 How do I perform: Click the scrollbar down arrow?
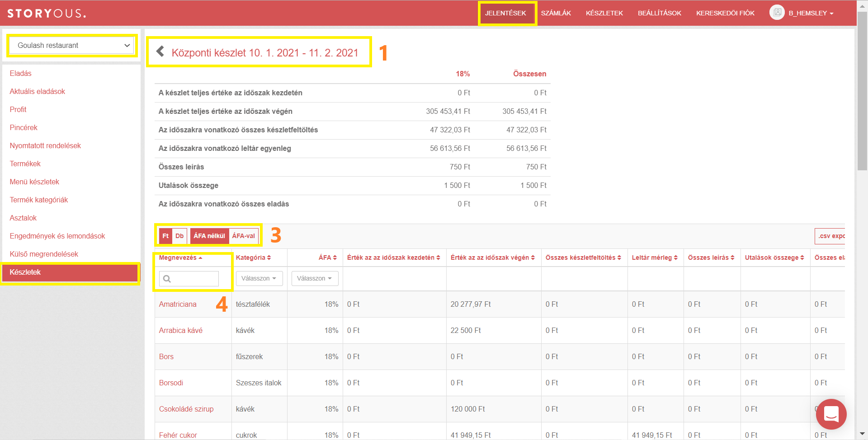(x=863, y=435)
